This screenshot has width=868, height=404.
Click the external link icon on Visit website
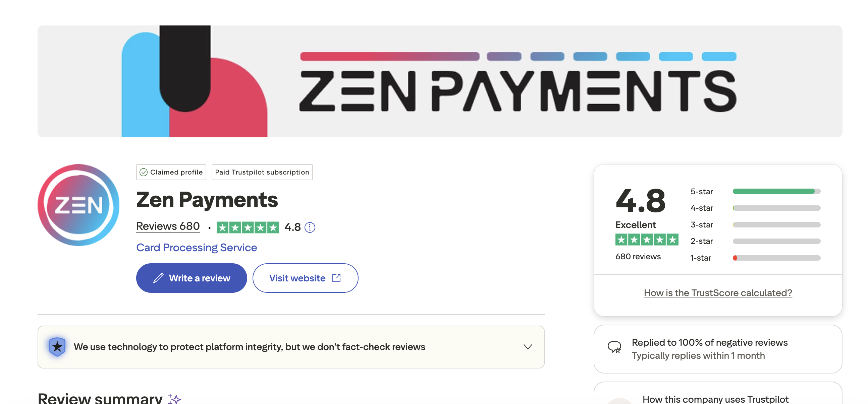coord(336,278)
